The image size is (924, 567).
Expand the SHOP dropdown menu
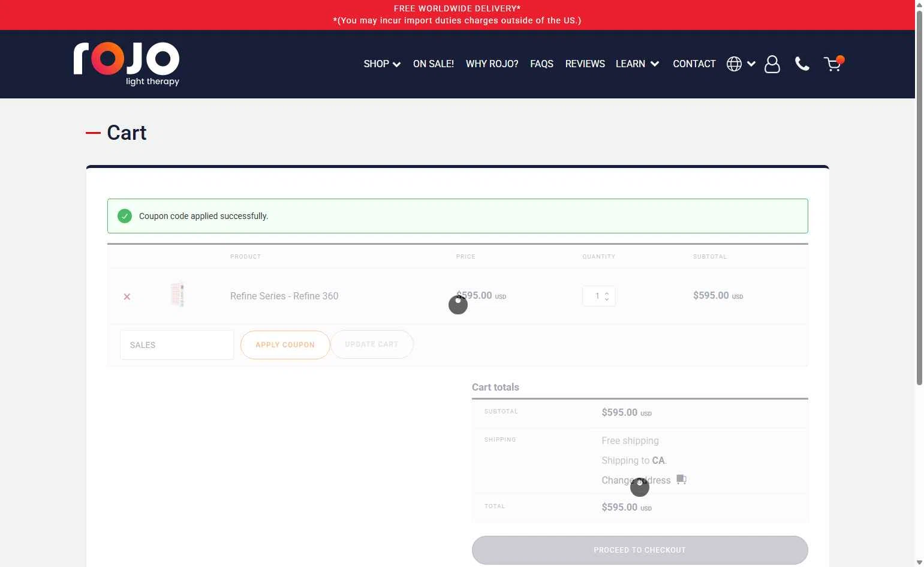pyautogui.click(x=382, y=64)
